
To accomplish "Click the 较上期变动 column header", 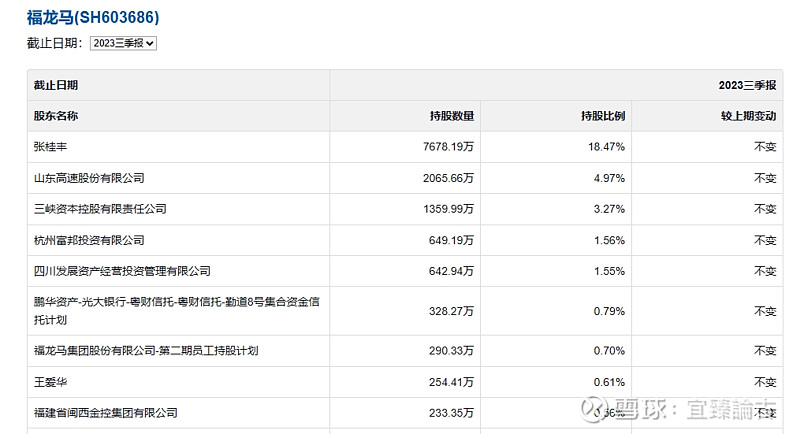I will point(749,115).
